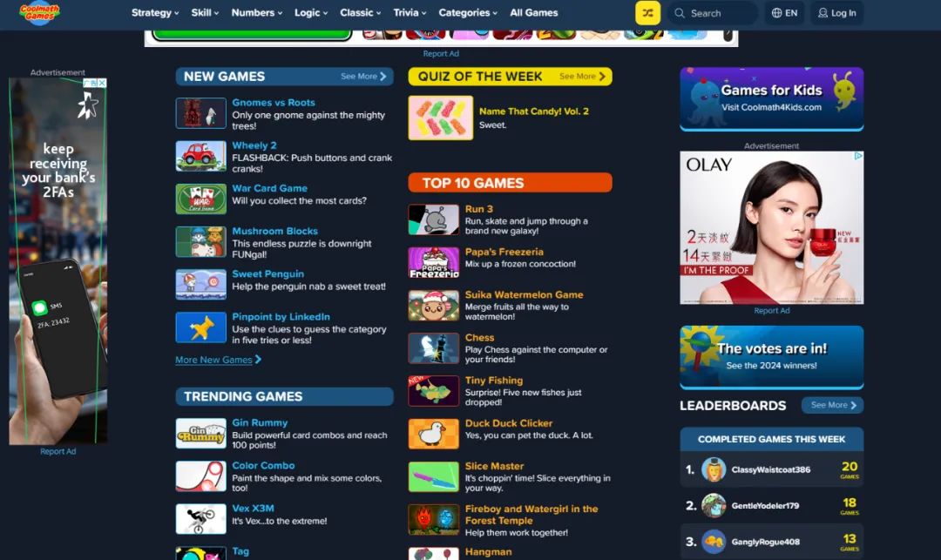Screen dimensions: 941x560
Task: Click inside the Search field
Action: coord(713,12)
